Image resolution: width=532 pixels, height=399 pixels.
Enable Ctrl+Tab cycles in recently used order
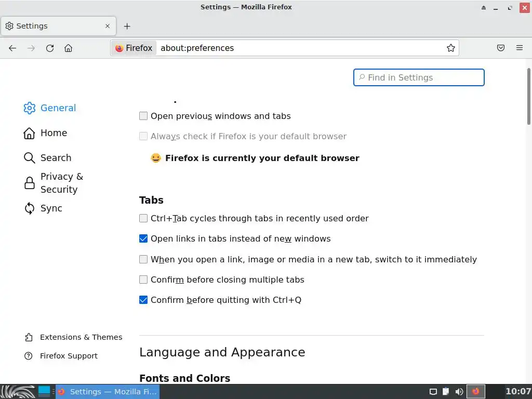click(143, 218)
